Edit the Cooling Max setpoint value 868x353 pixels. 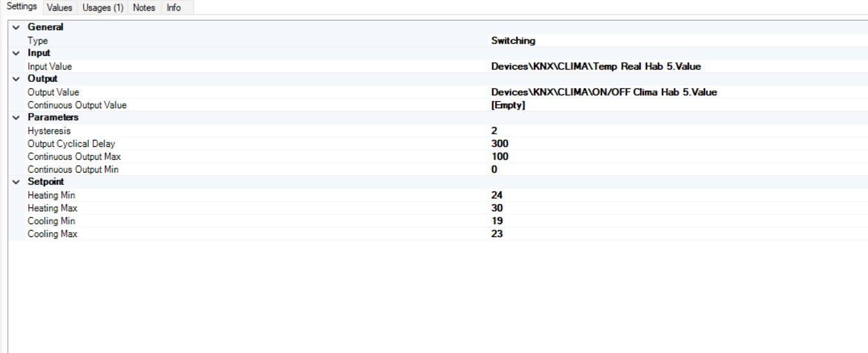(x=496, y=234)
